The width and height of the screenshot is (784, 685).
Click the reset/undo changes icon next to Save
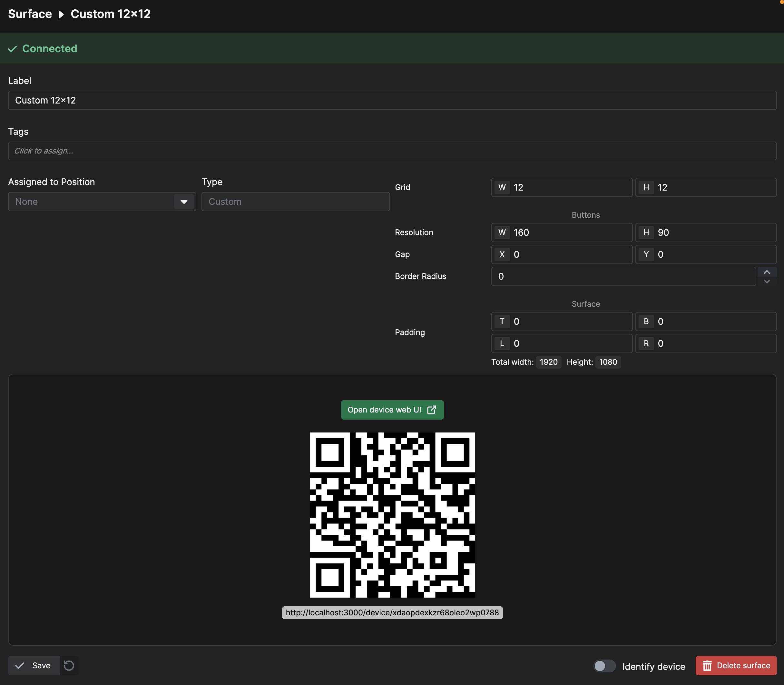click(69, 666)
